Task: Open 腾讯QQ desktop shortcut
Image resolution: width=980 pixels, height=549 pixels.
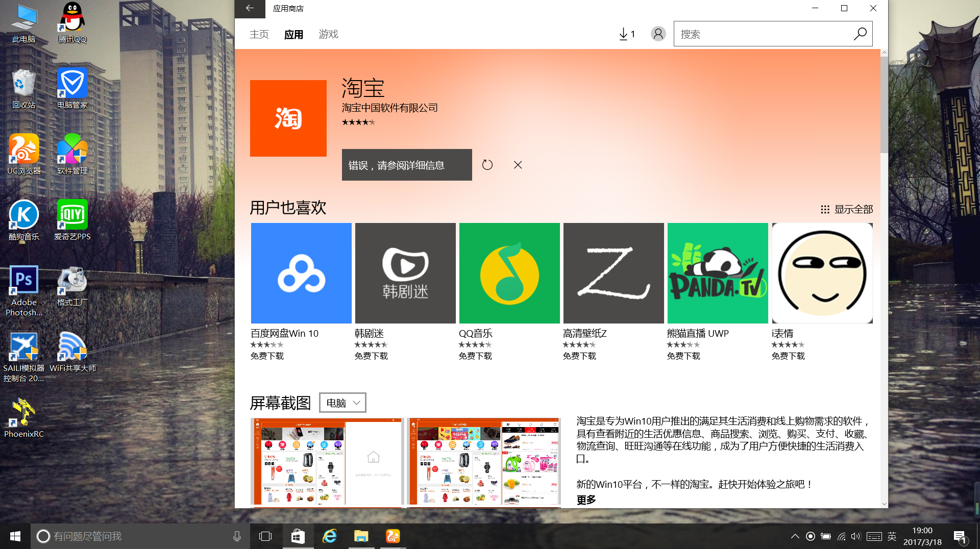Action: (x=72, y=23)
